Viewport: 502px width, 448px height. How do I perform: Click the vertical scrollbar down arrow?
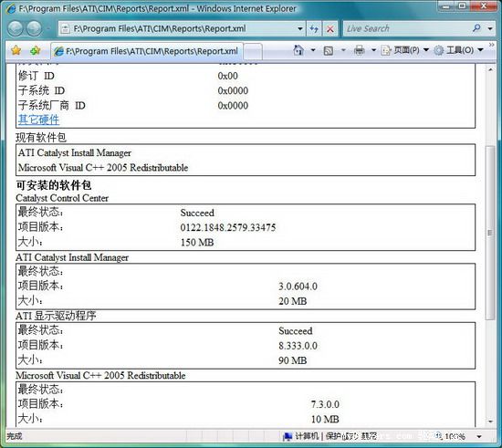490,422
